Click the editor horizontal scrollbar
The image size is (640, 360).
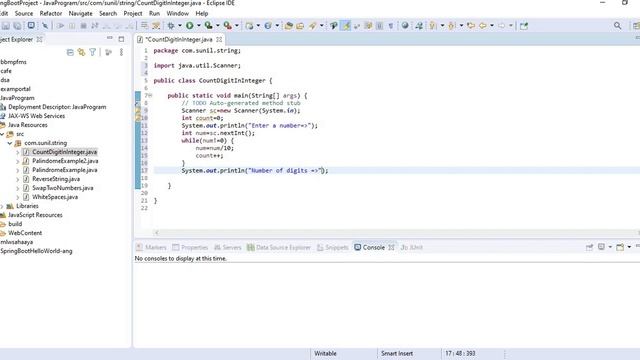396,233
